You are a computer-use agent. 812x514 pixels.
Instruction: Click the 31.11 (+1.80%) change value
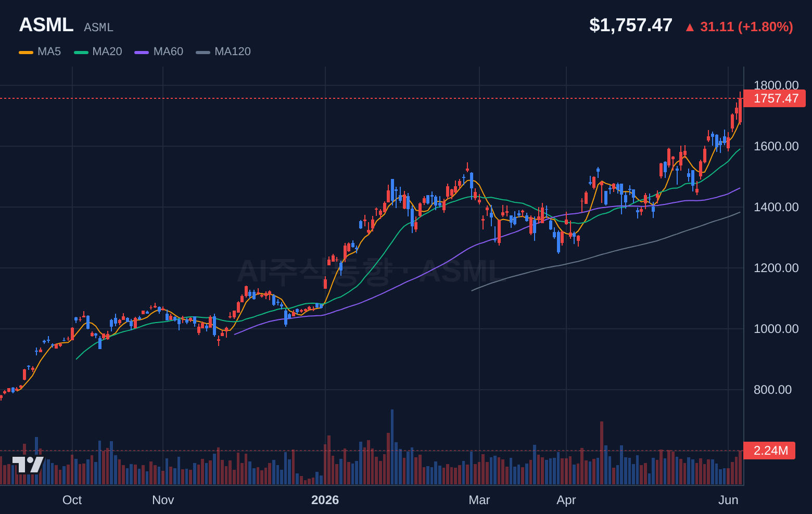pos(746,27)
